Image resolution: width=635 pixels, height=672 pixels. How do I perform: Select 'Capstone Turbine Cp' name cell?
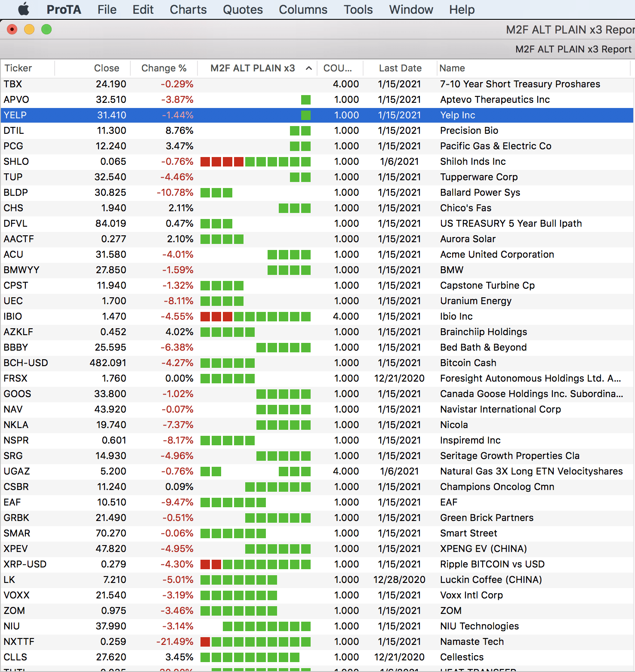[487, 285]
